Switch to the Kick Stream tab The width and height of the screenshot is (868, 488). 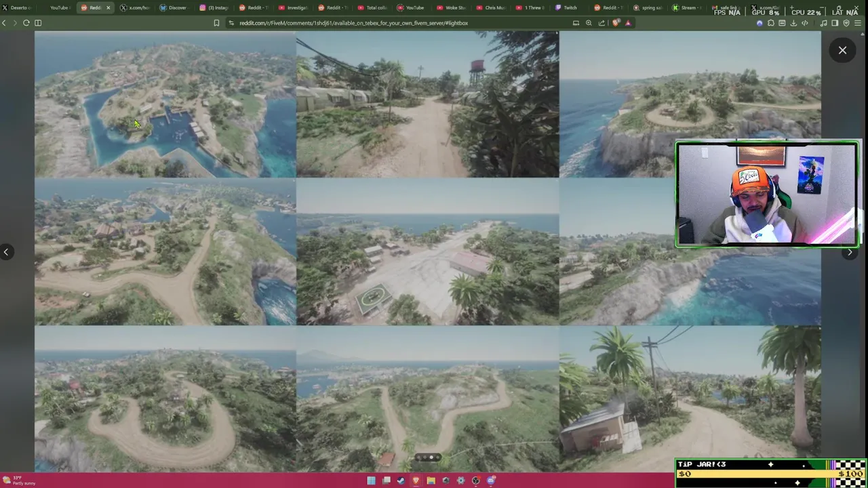685,7
